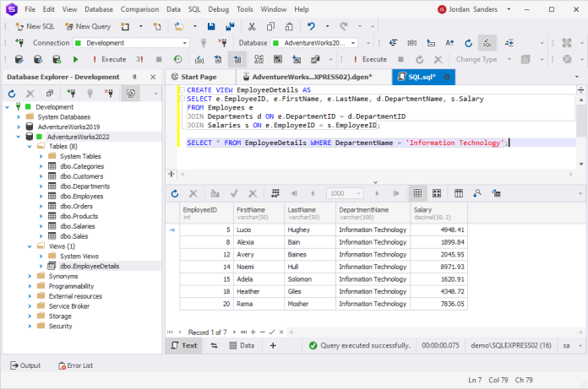Open the Output panel

click(x=25, y=365)
